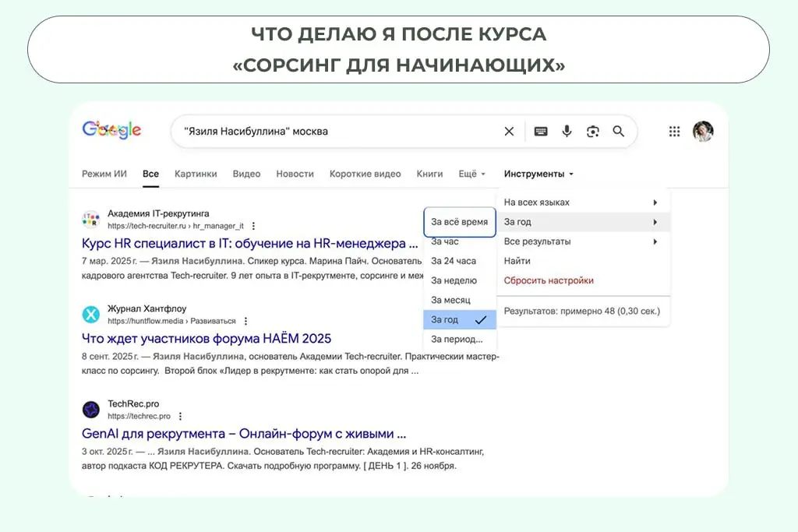This screenshot has width=798, height=532.
Task: Open the account profile avatar
Action: point(703,131)
